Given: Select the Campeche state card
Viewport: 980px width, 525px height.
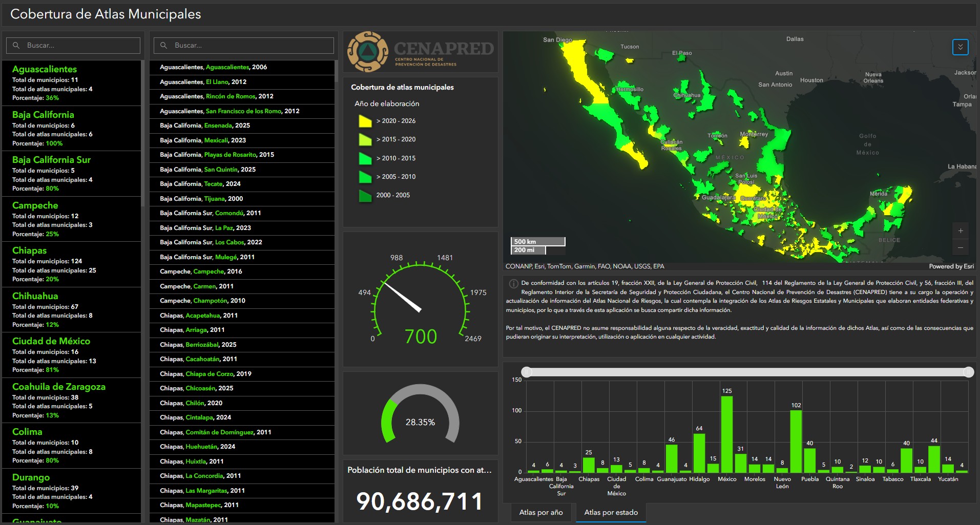Looking at the screenshot, I should pos(72,219).
